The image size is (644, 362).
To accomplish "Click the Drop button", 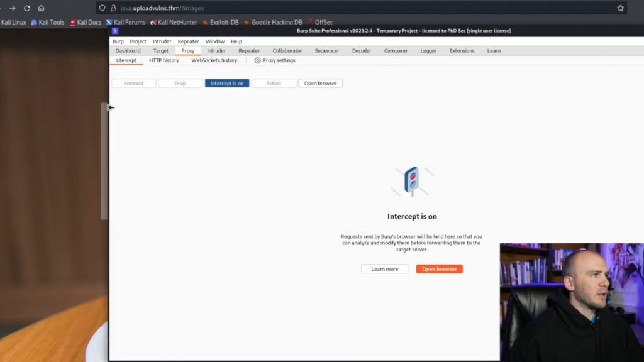I will [x=180, y=84].
